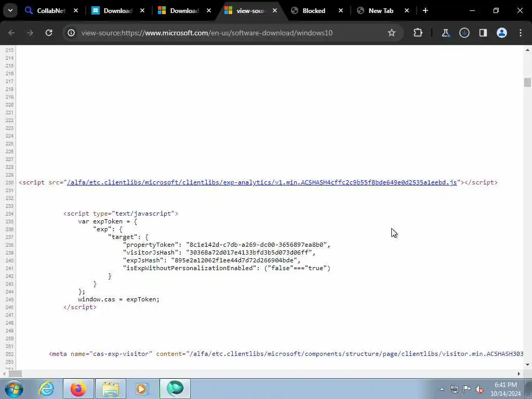Reload the current page

click(x=49, y=33)
